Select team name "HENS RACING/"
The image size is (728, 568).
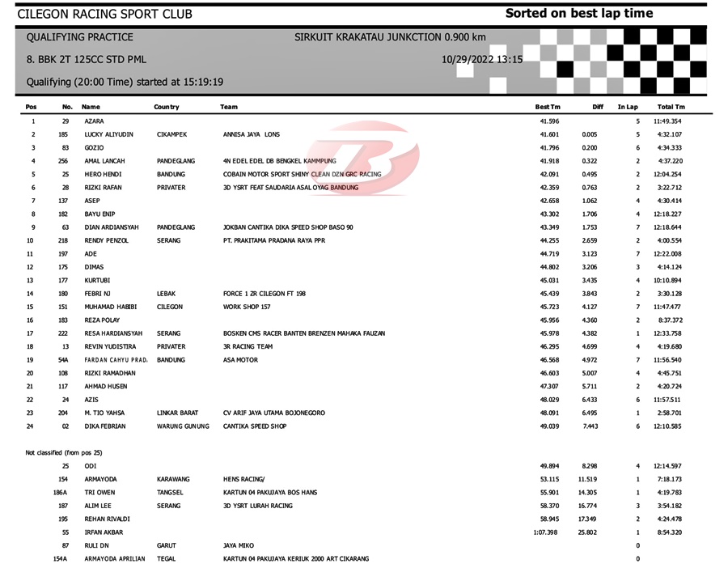pos(243,479)
